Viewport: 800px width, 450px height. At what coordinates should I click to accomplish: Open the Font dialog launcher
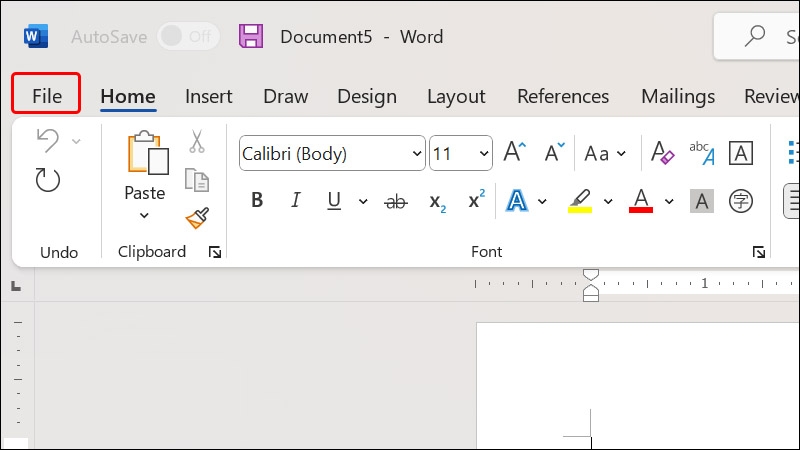click(759, 252)
